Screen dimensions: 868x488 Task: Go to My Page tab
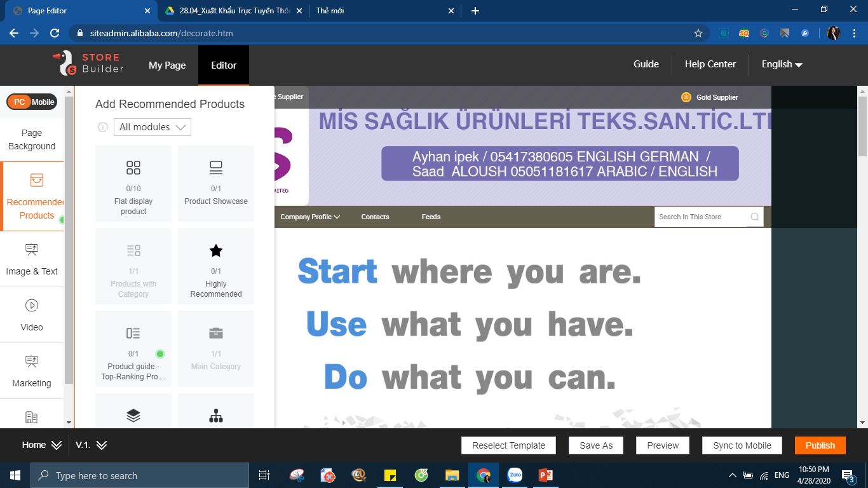point(167,65)
